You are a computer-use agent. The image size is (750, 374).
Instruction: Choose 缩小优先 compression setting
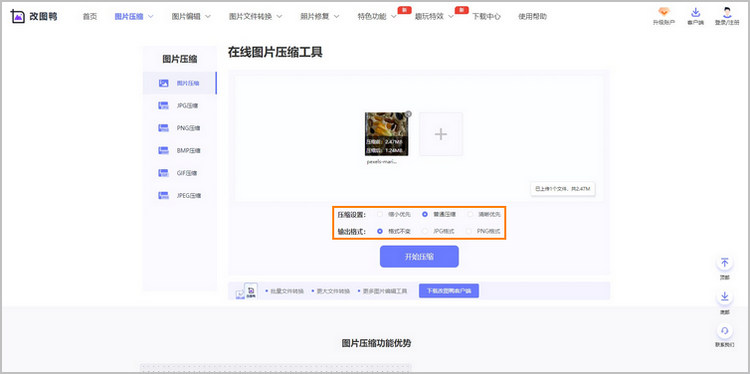point(380,215)
